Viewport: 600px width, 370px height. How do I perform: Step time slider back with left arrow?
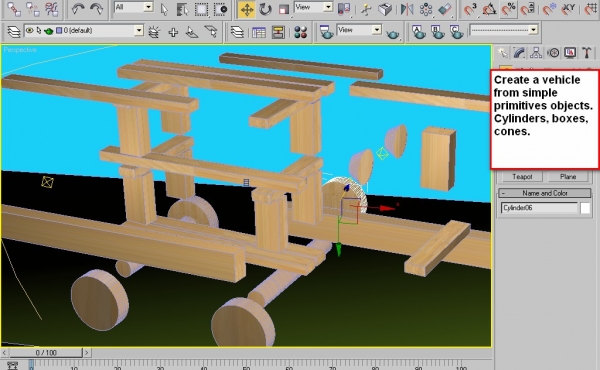(x=5, y=352)
